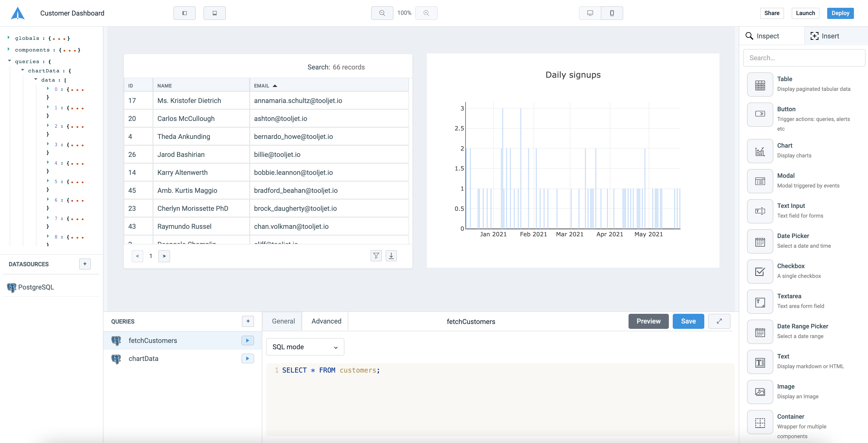Pick the Modal widget icon
The width and height of the screenshot is (868, 443).
coord(760,181)
